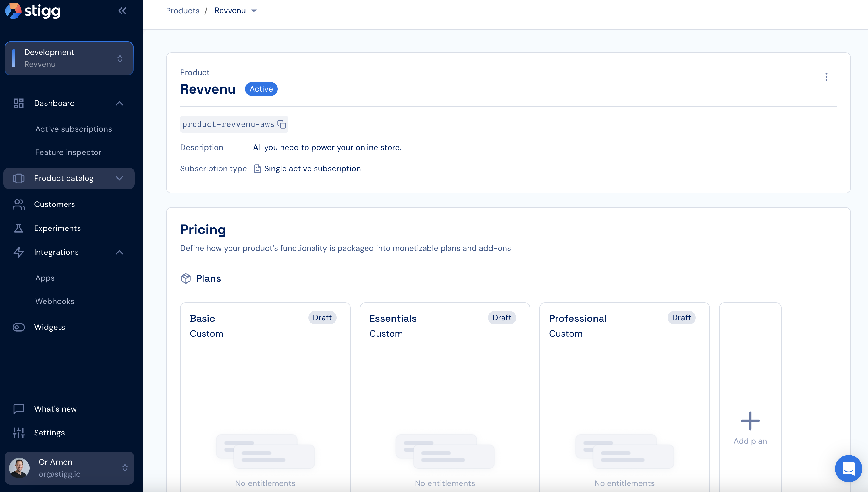Click the Active status badge

click(x=261, y=89)
